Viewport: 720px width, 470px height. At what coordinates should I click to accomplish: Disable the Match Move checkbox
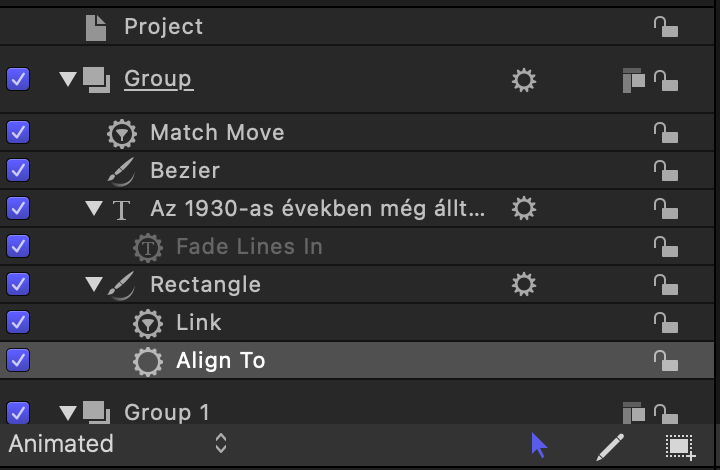[18, 132]
